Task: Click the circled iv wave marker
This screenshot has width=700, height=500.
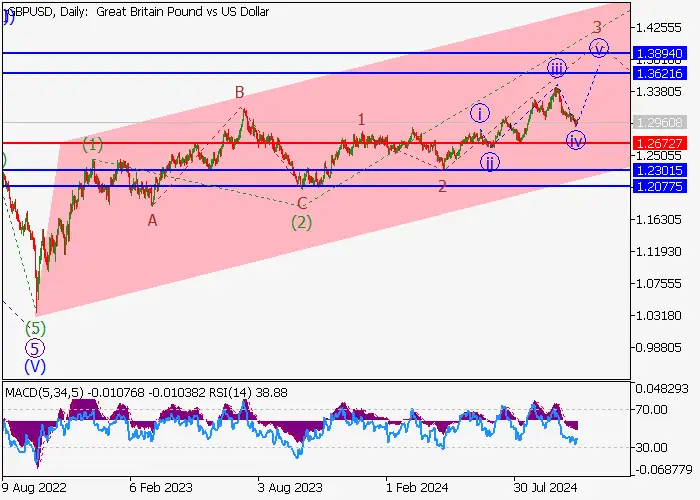Action: click(x=576, y=141)
